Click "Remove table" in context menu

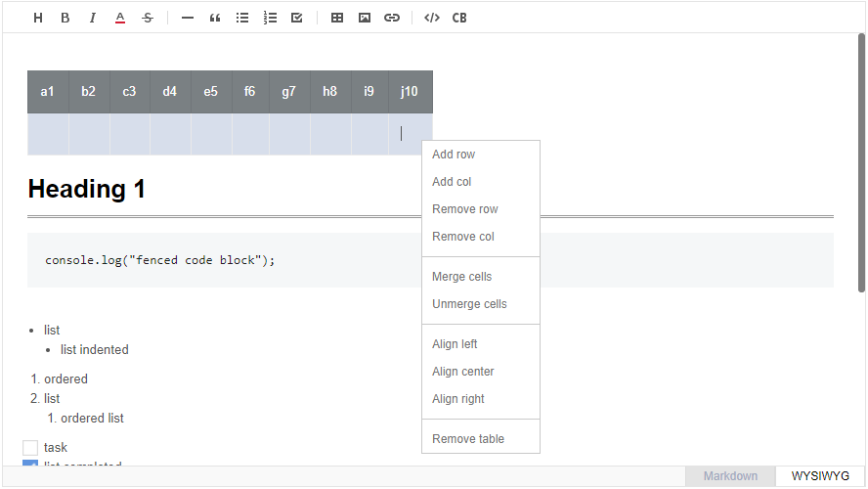[x=468, y=439]
